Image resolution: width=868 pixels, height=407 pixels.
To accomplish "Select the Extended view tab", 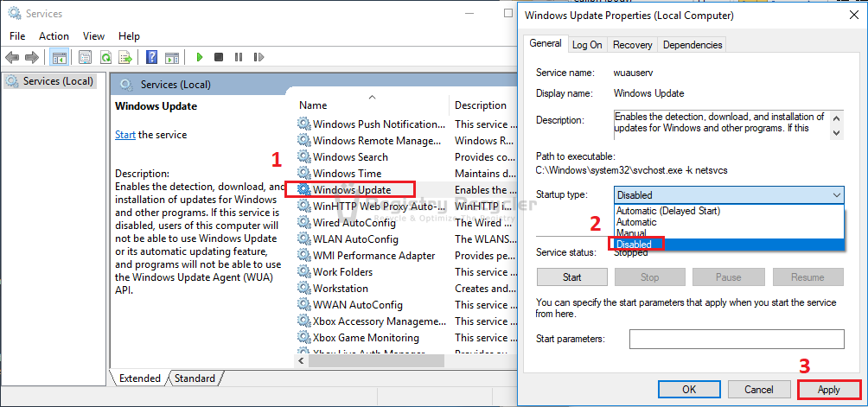I will pyautogui.click(x=139, y=378).
